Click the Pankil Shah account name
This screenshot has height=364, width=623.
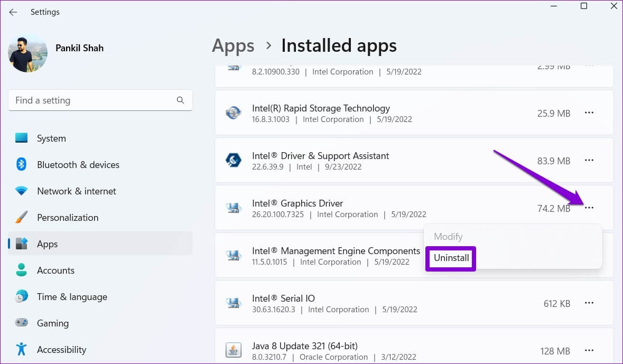tap(79, 48)
